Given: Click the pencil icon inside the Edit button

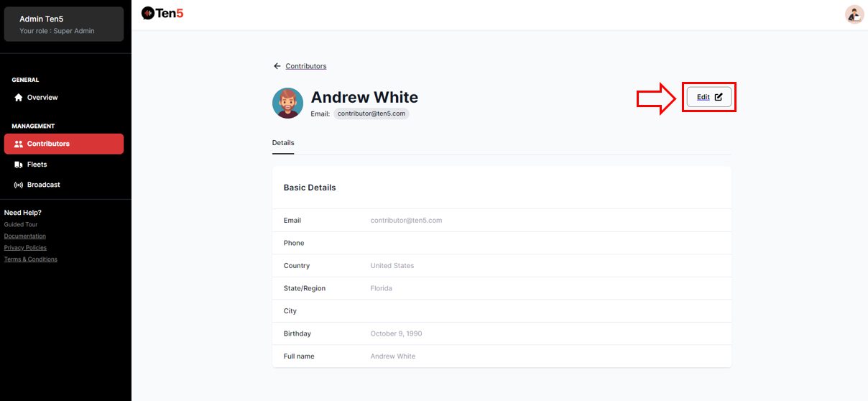Looking at the screenshot, I should pyautogui.click(x=719, y=97).
